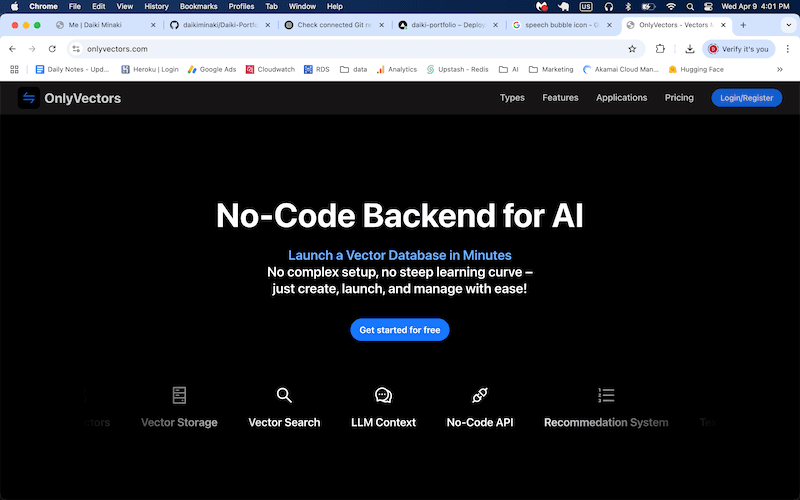Screen dimensions: 800x500
Task: Click the Bluetooth menu bar icon
Action: coord(628,7)
